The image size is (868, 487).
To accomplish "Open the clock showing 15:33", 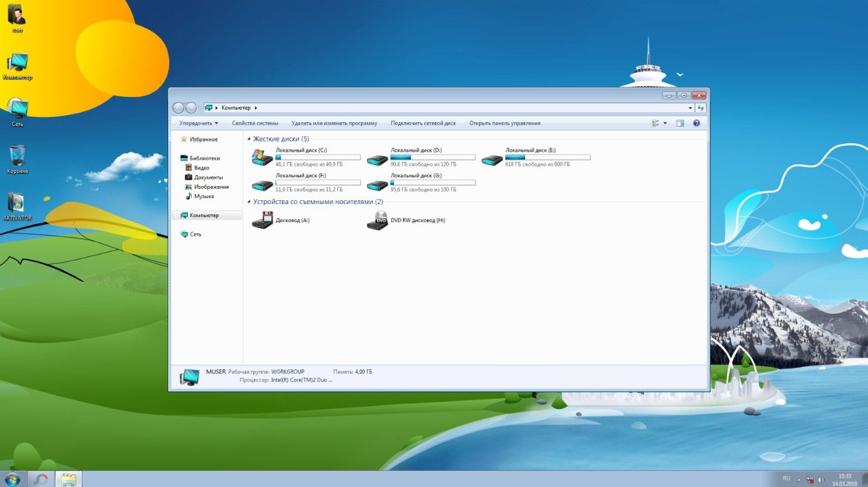I will pyautogui.click(x=844, y=479).
